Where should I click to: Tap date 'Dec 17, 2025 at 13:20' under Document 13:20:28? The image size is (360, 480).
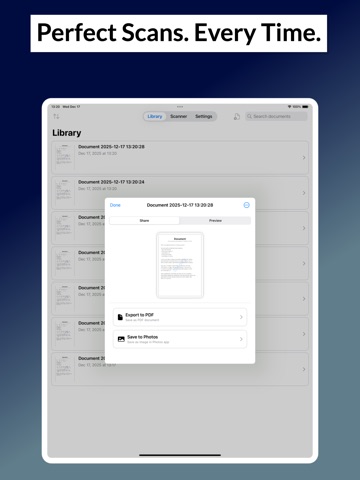[x=97, y=153]
